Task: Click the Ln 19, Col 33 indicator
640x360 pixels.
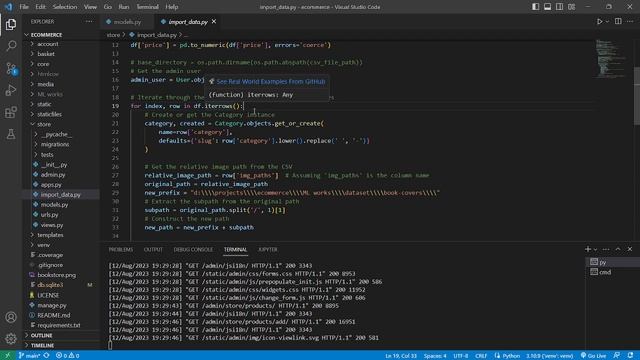Action: (x=401, y=356)
